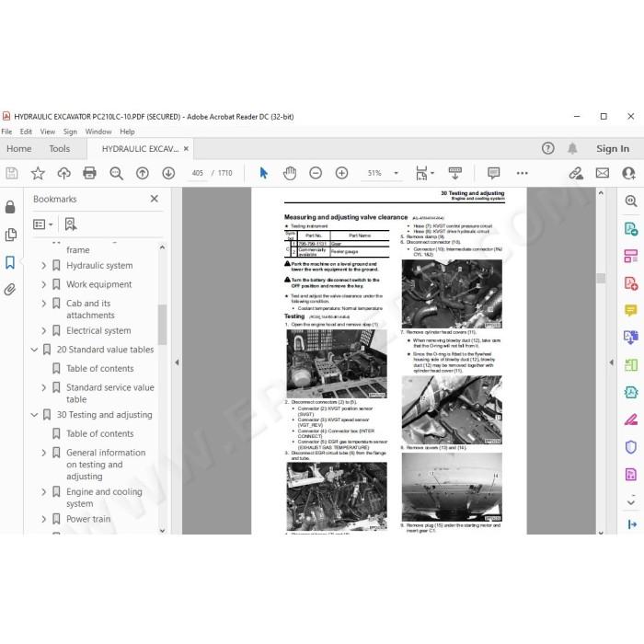This screenshot has width=644, height=644.
Task: Close the Bookmarks panel
Action: [x=155, y=199]
